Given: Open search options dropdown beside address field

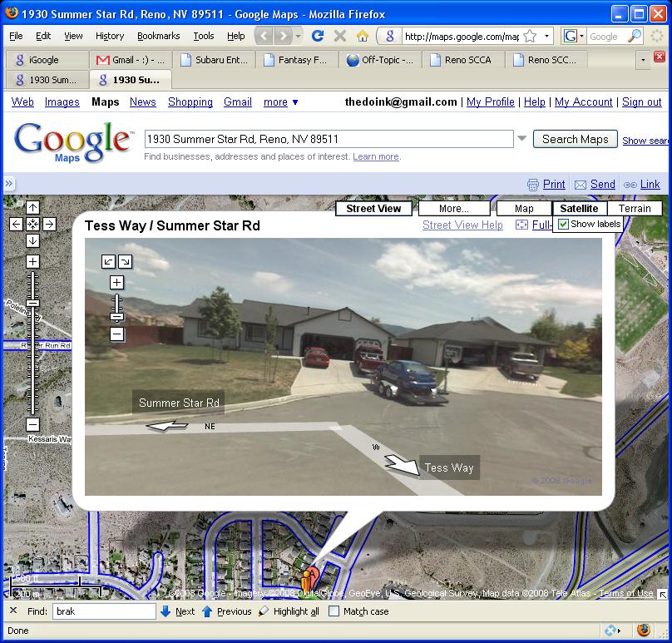Looking at the screenshot, I should tap(522, 139).
